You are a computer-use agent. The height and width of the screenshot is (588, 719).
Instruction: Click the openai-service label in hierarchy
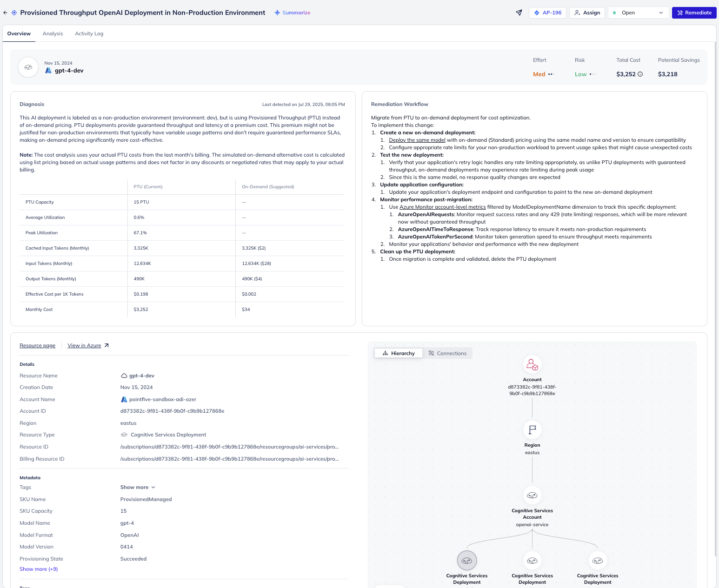click(532, 524)
